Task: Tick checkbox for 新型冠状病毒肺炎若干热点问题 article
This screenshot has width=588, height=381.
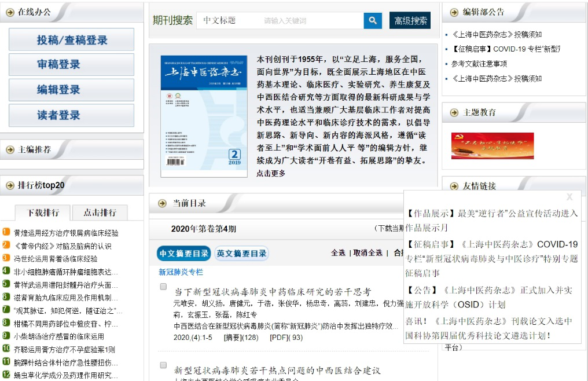Action: (163, 365)
